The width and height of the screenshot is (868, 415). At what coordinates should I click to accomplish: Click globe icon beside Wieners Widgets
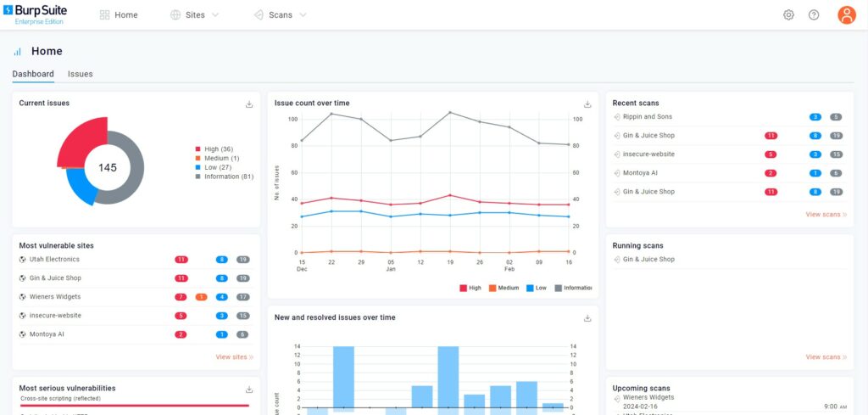coord(22,297)
